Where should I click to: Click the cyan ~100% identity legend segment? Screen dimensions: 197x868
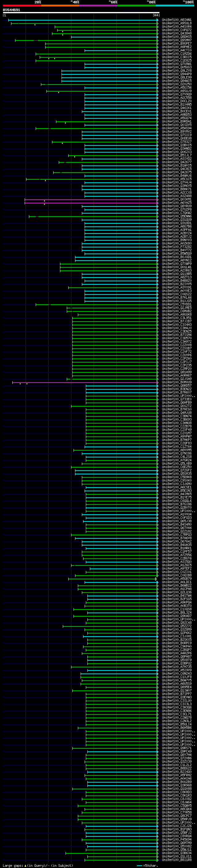(x=175, y=6)
